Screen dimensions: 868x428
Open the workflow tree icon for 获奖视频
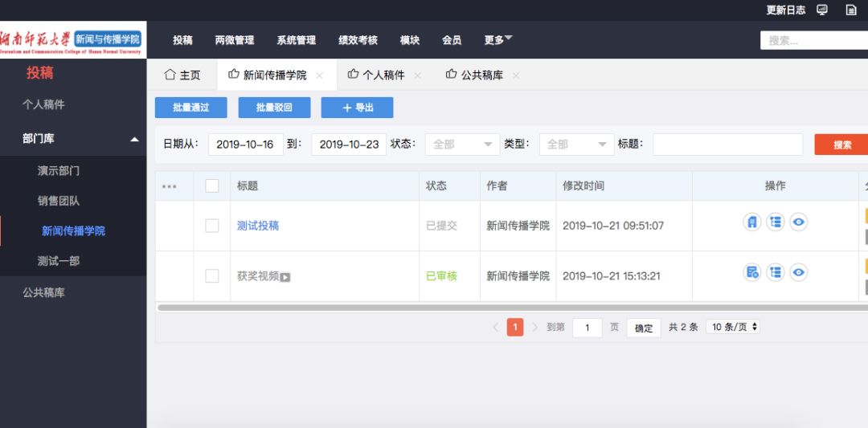coord(776,273)
